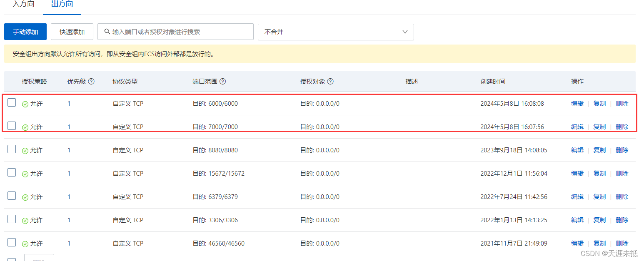The width and height of the screenshot is (644, 261).
Task: Copy the 46560/46560 rule
Action: pyautogui.click(x=599, y=244)
